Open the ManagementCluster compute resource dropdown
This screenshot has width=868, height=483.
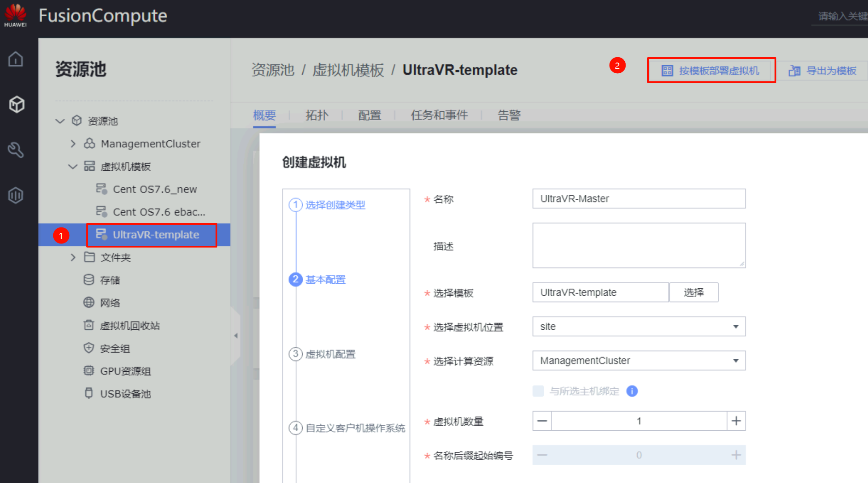[x=639, y=361]
